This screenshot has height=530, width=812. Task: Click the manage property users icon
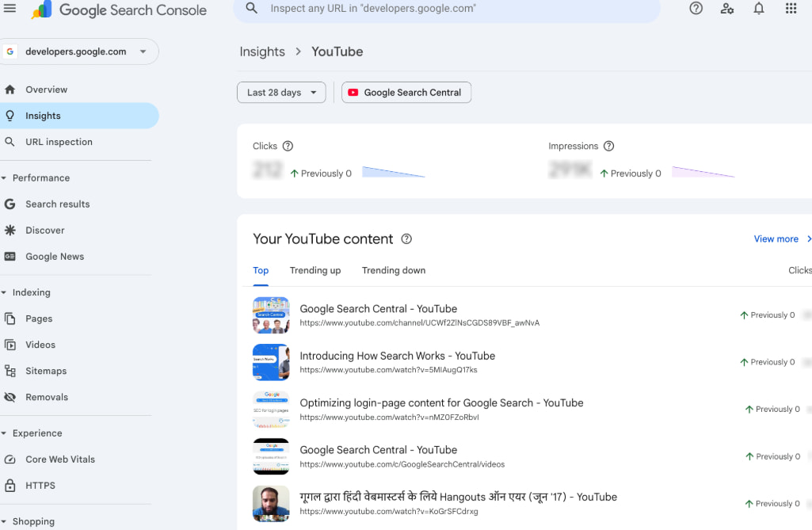(727, 10)
